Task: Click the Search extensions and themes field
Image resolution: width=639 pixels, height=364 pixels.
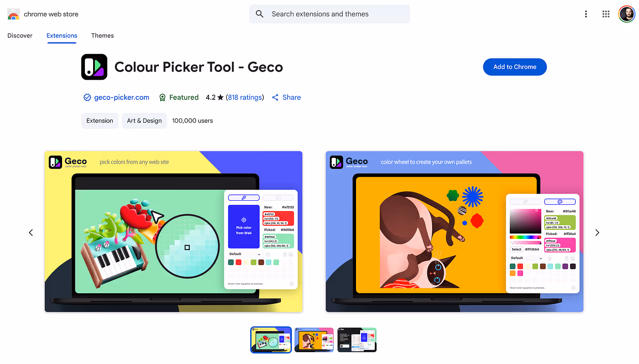Action: click(x=330, y=14)
